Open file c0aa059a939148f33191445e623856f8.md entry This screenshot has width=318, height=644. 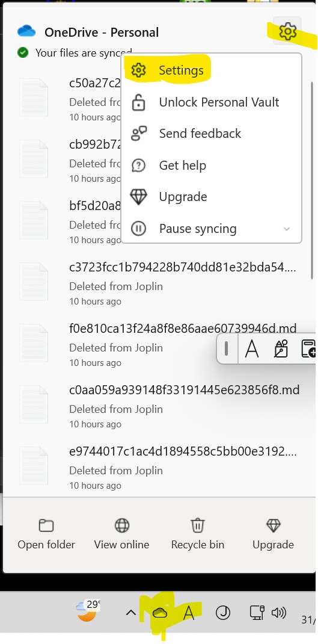pyautogui.click(x=184, y=389)
